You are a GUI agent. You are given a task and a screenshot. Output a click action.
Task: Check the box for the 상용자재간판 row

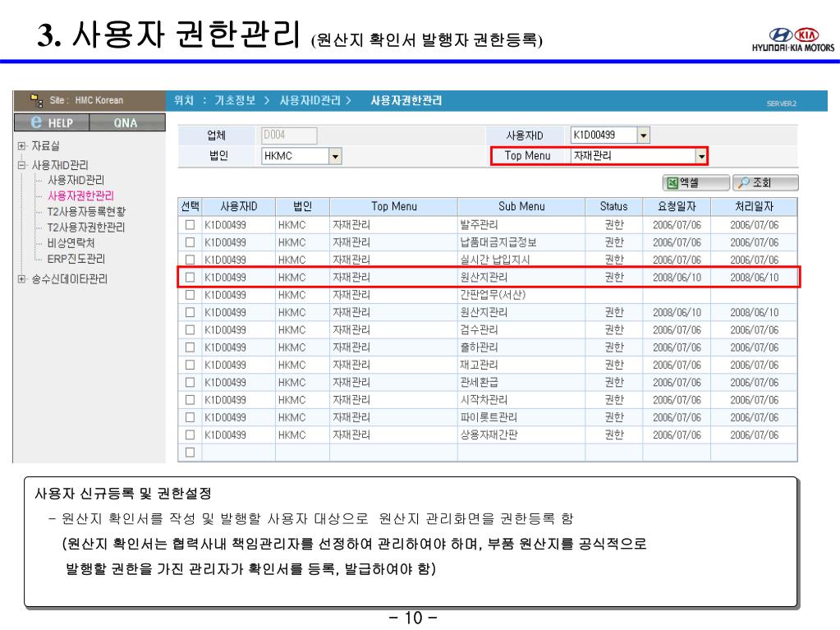(190, 435)
